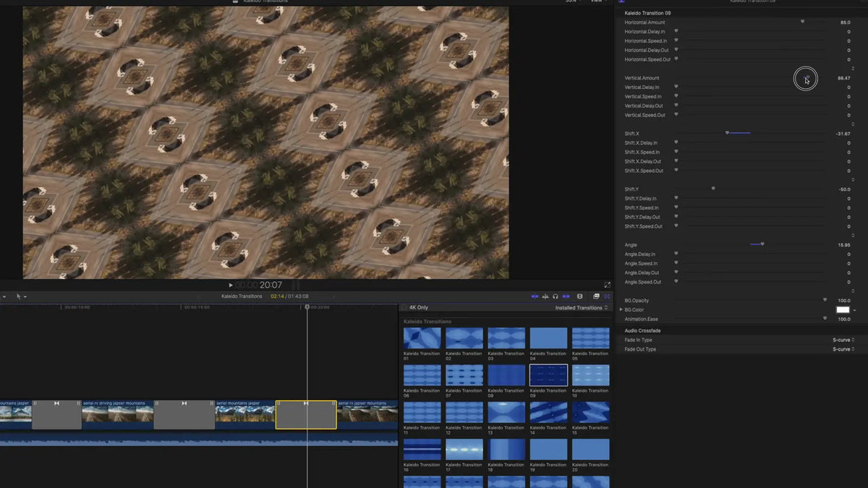The image size is (868, 488).
Task: Toggle audio skimming waveform icon
Action: [x=545, y=296]
